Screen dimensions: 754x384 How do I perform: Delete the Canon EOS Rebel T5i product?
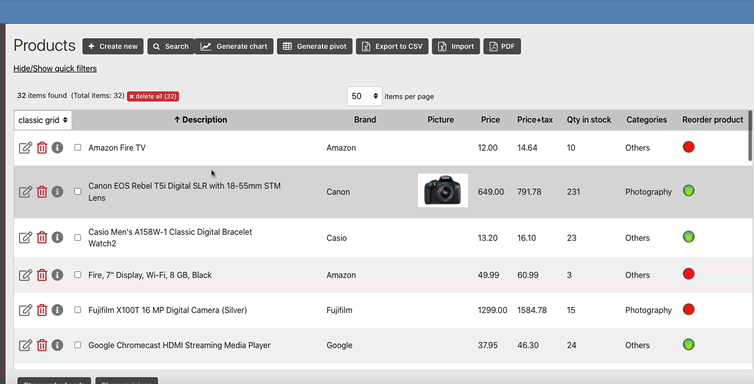[42, 192]
